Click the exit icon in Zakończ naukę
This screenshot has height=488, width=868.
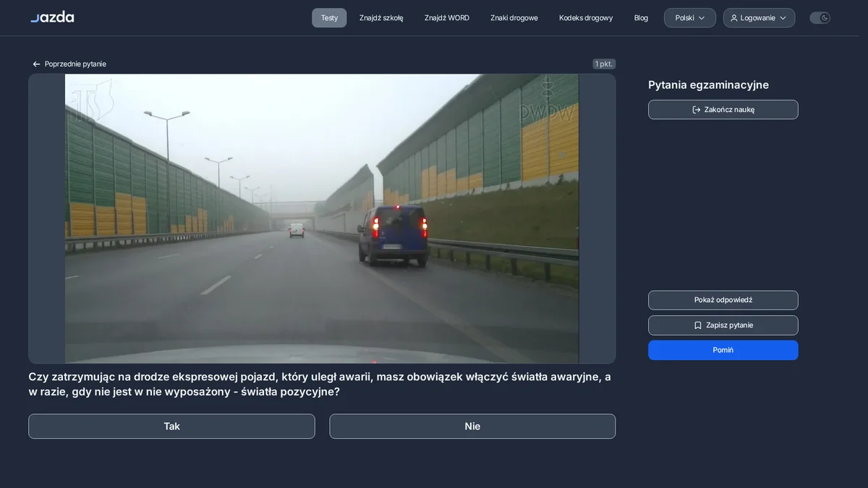[x=697, y=110]
